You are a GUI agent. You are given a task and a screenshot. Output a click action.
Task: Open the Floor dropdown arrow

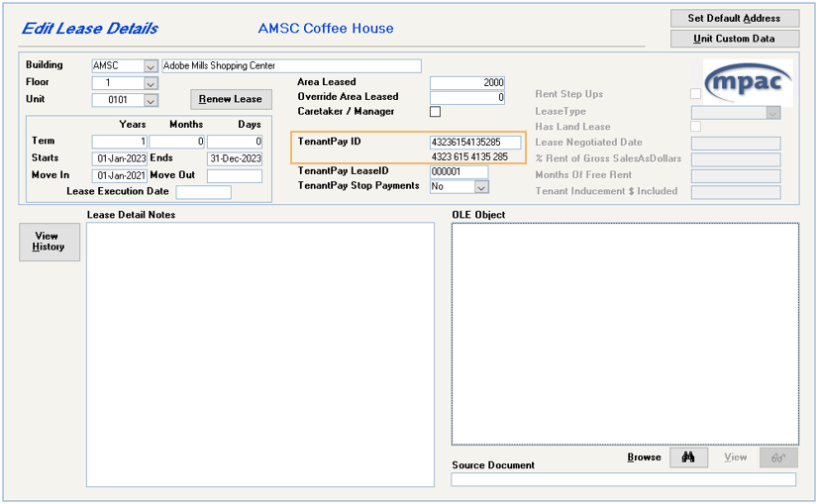pyautogui.click(x=151, y=83)
